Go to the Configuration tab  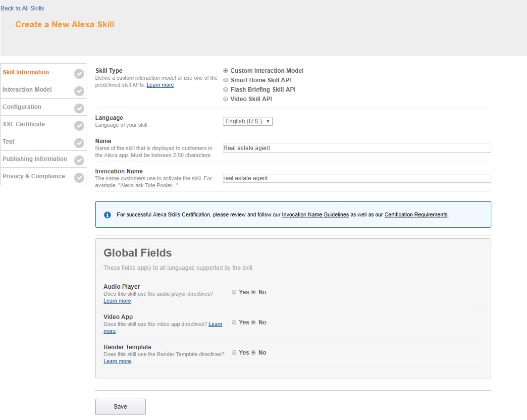(44, 107)
